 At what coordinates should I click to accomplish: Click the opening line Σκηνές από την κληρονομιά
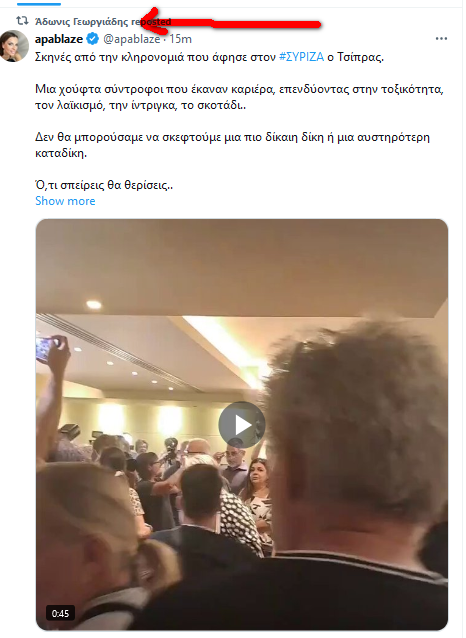pyautogui.click(x=210, y=57)
